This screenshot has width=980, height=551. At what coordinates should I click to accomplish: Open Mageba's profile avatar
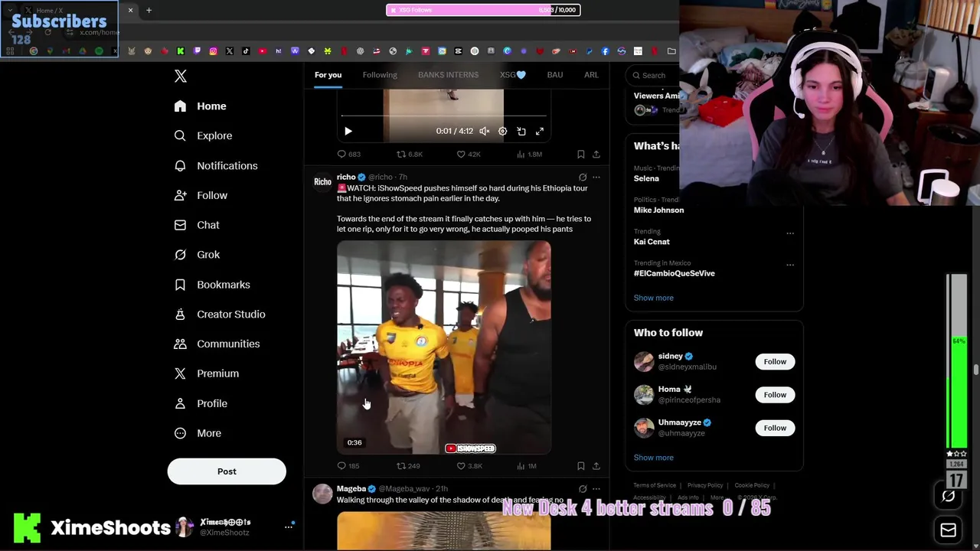pyautogui.click(x=322, y=494)
